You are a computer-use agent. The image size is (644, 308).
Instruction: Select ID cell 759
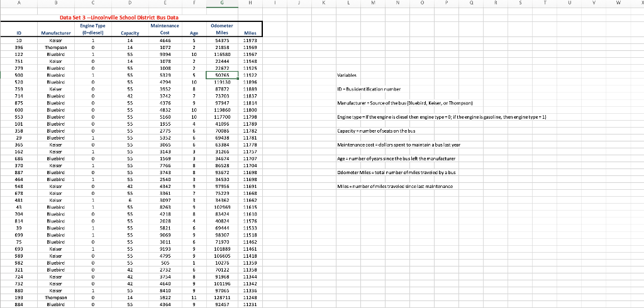[x=19, y=89]
